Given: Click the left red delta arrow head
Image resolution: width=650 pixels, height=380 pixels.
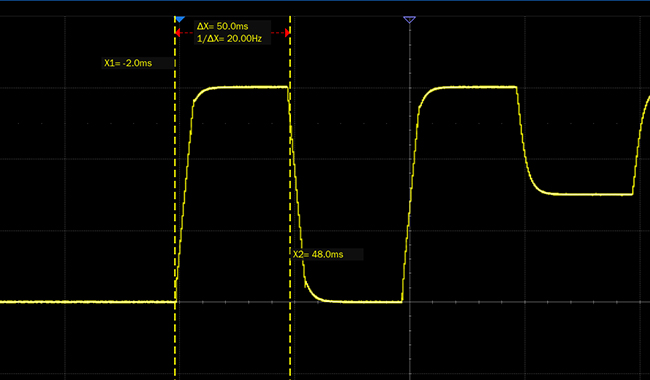Looking at the screenshot, I should point(178,32).
